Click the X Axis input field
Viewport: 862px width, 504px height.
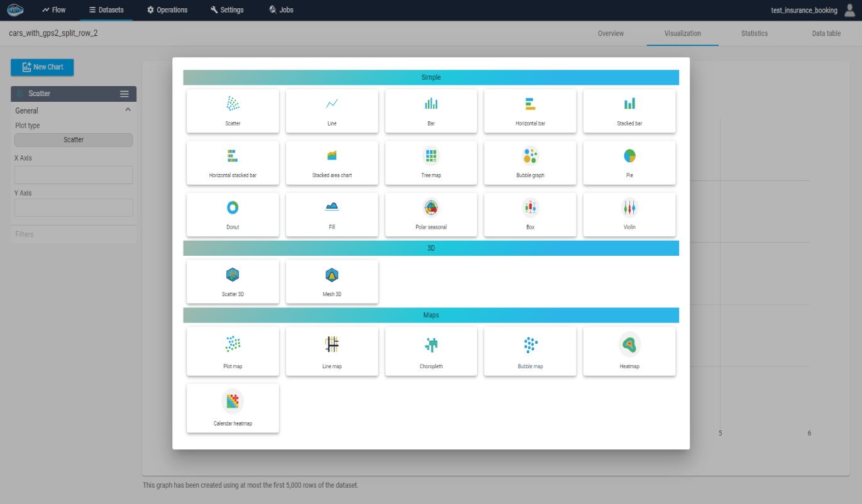74,175
